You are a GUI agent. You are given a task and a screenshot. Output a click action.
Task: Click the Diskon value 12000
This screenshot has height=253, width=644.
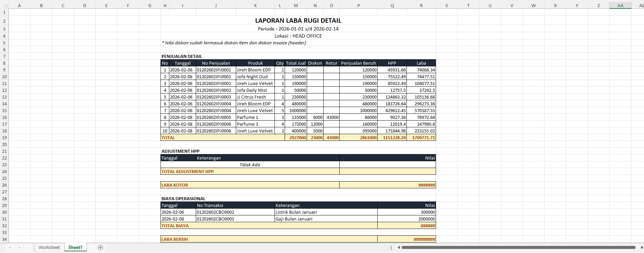pyautogui.click(x=315, y=124)
